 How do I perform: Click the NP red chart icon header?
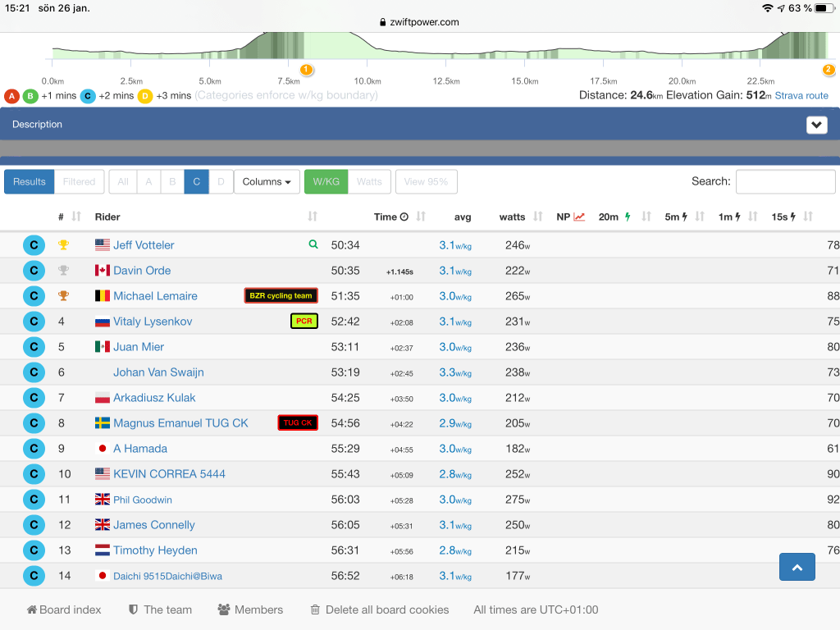[579, 217]
